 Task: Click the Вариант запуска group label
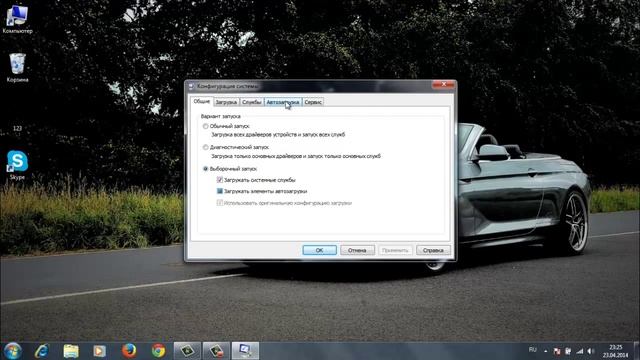(x=220, y=116)
